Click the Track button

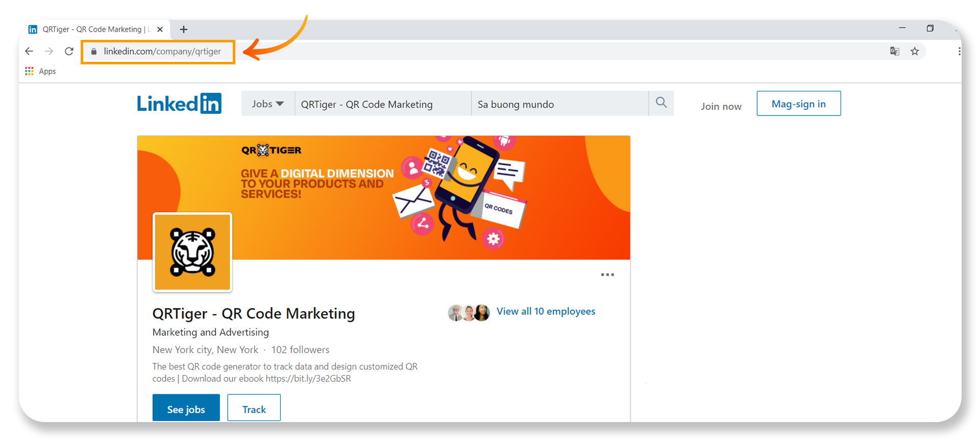click(254, 408)
